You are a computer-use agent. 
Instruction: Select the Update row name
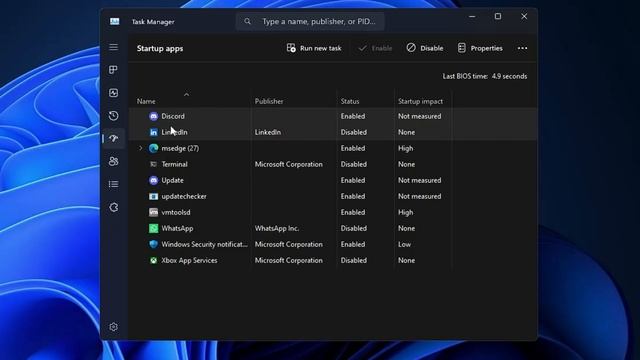[172, 180]
